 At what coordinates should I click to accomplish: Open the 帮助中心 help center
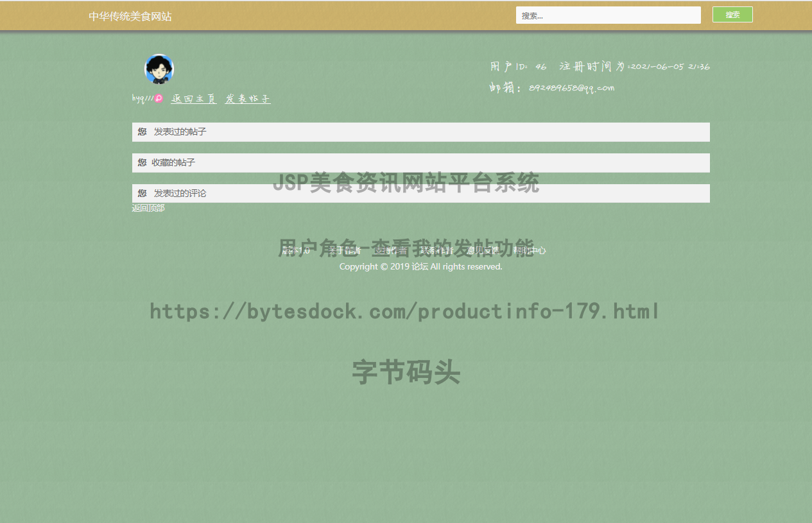(530, 250)
